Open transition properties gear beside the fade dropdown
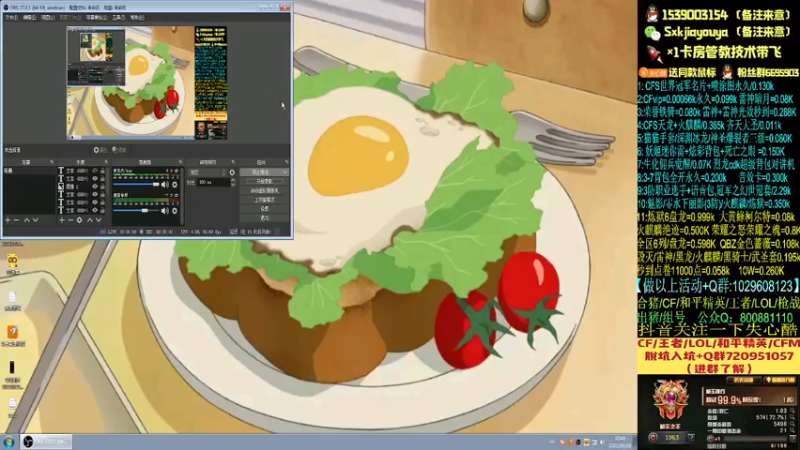Image resolution: width=800 pixels, height=450 pixels. pos(232,172)
